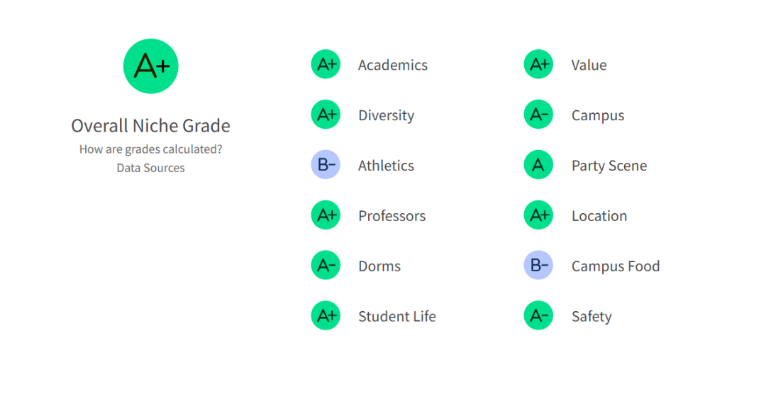Open the Student Life category label

(x=397, y=316)
